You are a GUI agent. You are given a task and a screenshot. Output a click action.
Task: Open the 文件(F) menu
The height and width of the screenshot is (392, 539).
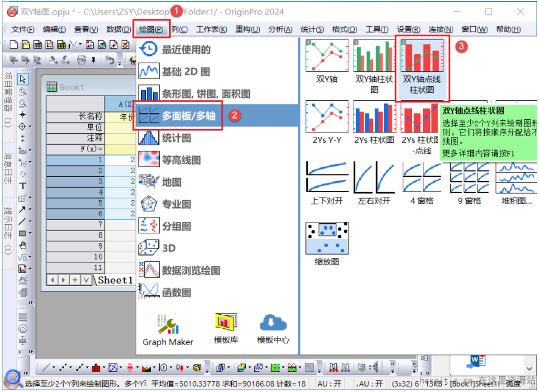coord(23,30)
